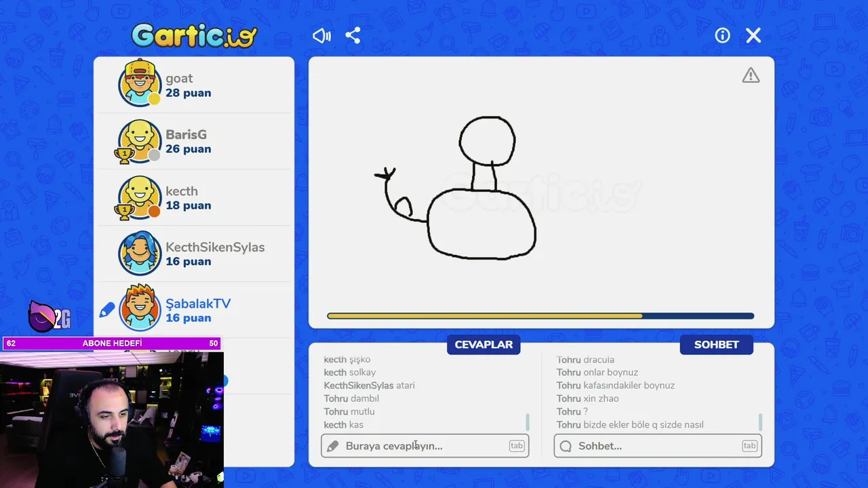Click player name 'BarisG'

coord(186,135)
